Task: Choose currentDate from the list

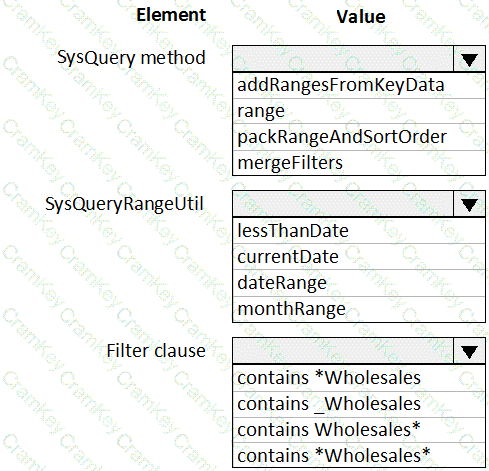Action: tap(359, 257)
